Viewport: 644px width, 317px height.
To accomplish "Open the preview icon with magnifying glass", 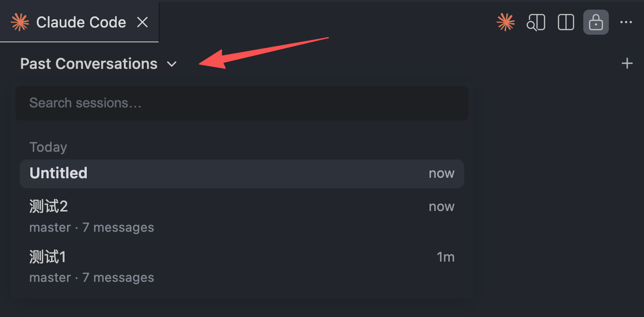I will point(536,22).
